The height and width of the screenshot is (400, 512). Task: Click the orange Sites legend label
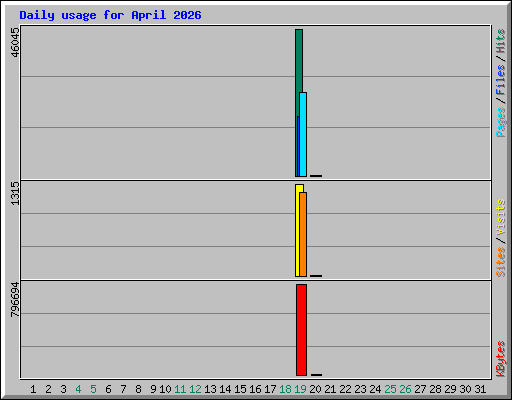tap(501, 262)
